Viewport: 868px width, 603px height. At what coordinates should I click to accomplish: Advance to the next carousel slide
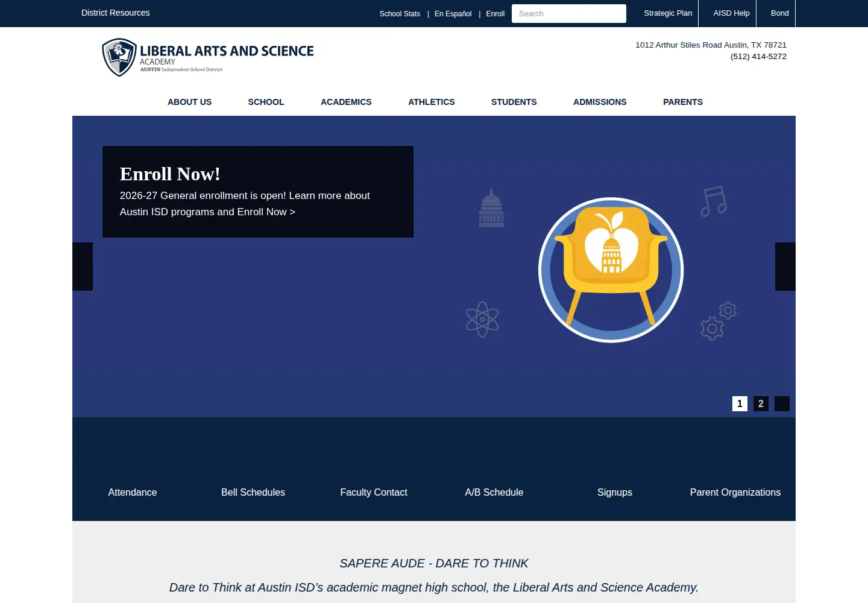pos(785,267)
